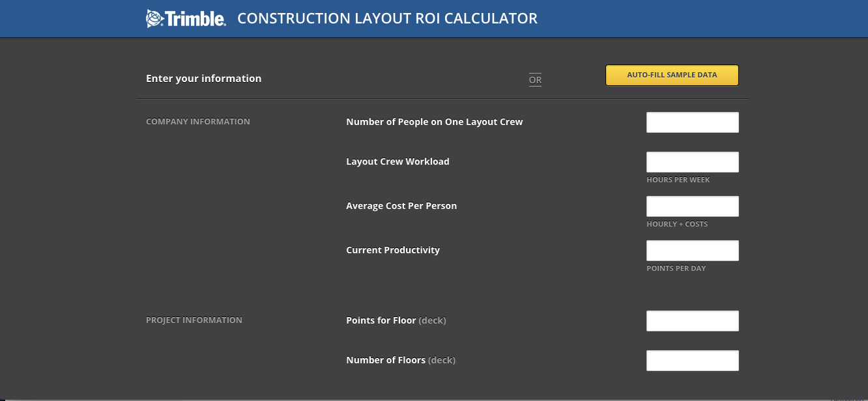Click the Average Cost Per Person input box
The width and height of the screenshot is (868, 401).
point(692,206)
